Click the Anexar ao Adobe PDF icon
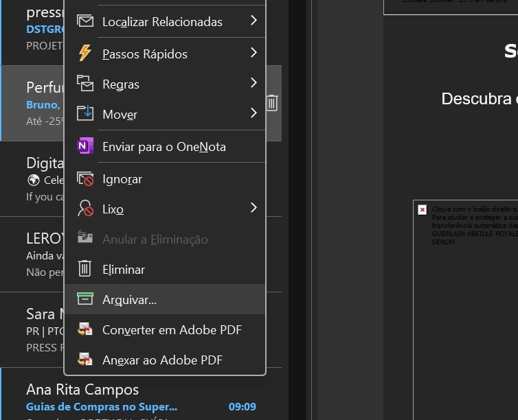518x420 pixels. 85,360
